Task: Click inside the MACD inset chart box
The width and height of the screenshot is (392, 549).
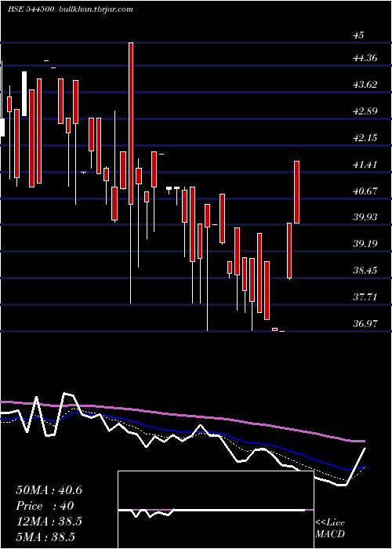Action: [x=216, y=510]
